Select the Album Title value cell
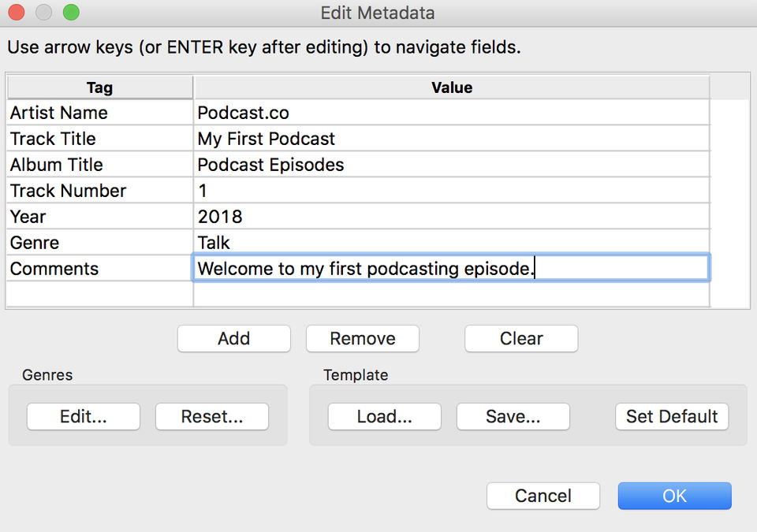The width and height of the screenshot is (757, 532). coord(451,165)
